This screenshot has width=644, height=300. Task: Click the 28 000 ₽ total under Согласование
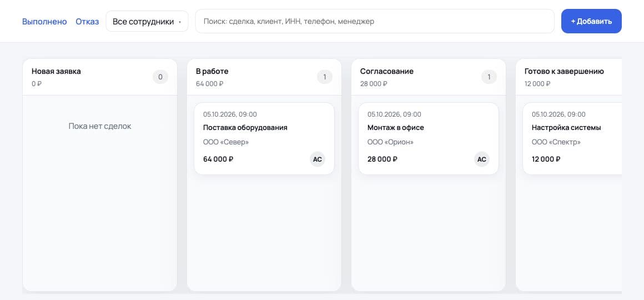pos(374,84)
